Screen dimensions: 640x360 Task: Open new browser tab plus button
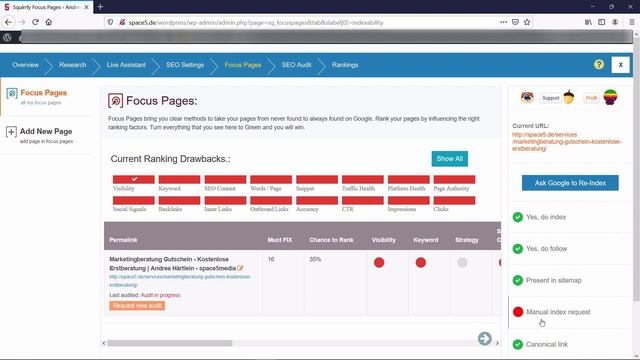pos(100,7)
